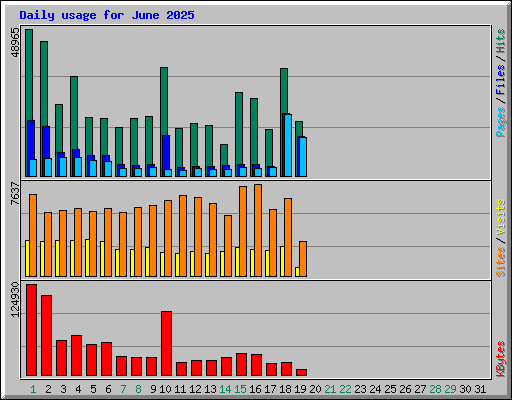The width and height of the screenshot is (512, 400).
Task: Click day 6 on the x-axis
Action: coord(108,389)
